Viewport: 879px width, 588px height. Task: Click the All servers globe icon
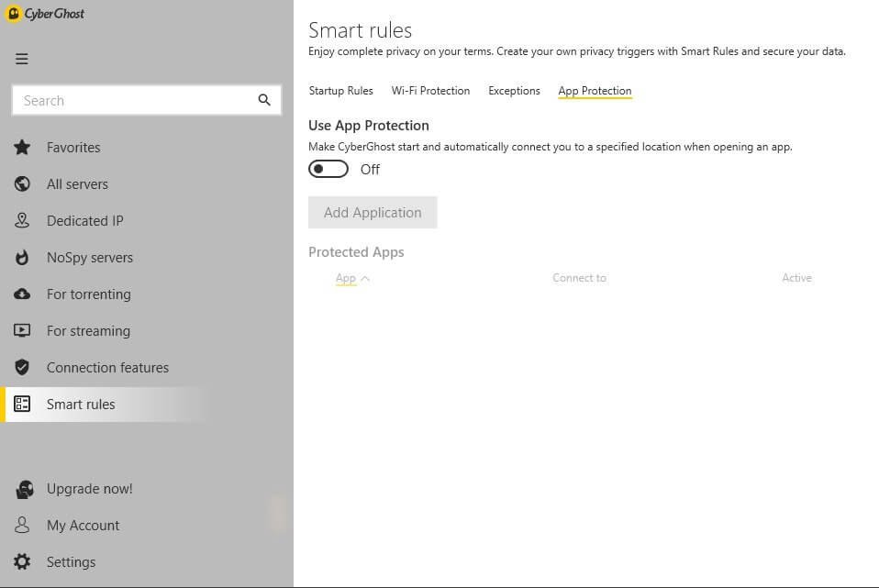tap(22, 183)
